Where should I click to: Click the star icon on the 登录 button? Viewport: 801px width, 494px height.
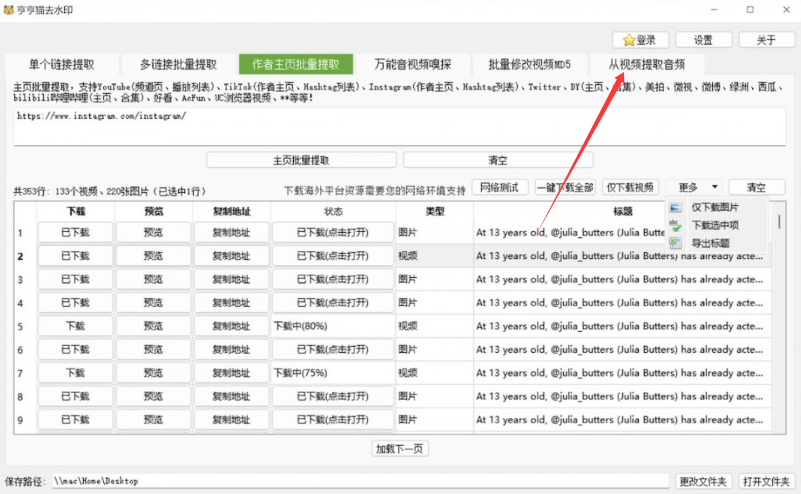click(x=629, y=40)
